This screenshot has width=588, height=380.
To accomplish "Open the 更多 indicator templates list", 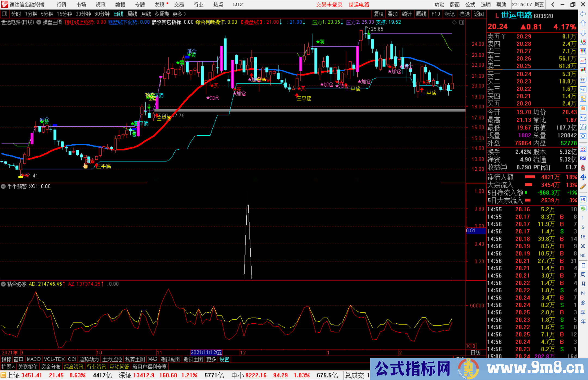I will click(211, 359).
